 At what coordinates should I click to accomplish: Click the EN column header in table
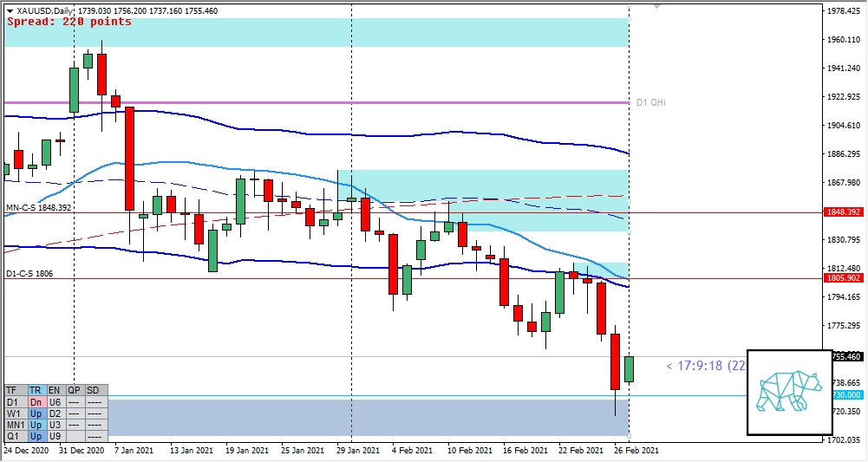[x=55, y=391]
